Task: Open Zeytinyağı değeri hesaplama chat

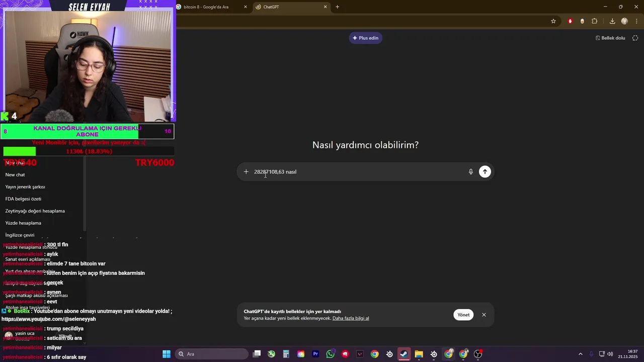Action: (35, 211)
